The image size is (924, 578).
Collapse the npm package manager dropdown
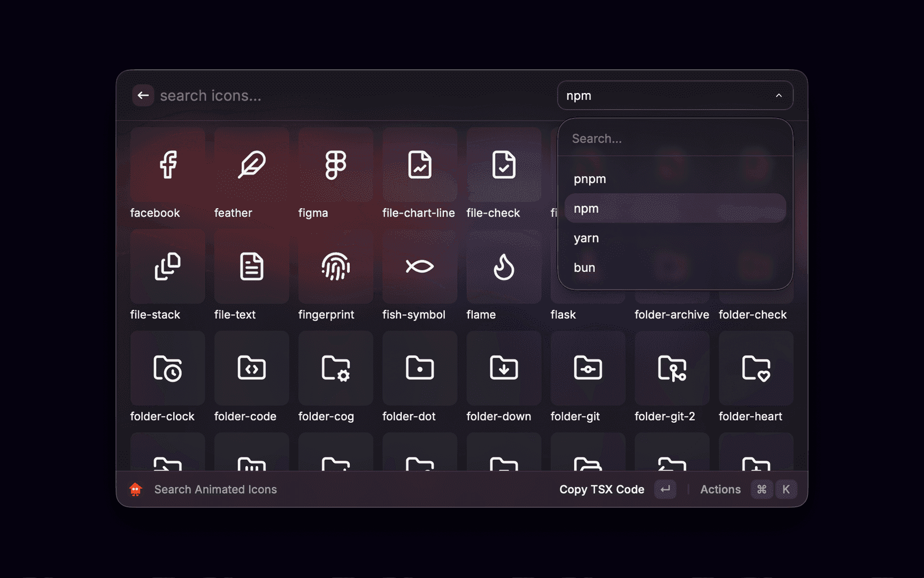tap(675, 95)
